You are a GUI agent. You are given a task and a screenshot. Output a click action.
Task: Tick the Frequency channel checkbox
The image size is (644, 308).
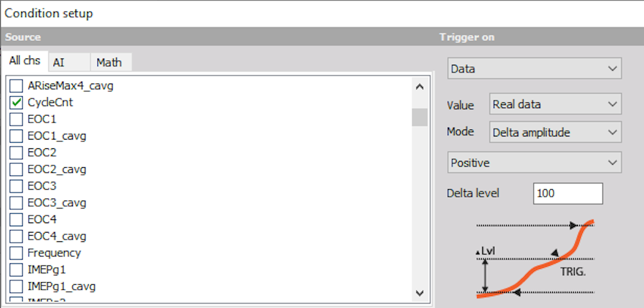coord(16,253)
